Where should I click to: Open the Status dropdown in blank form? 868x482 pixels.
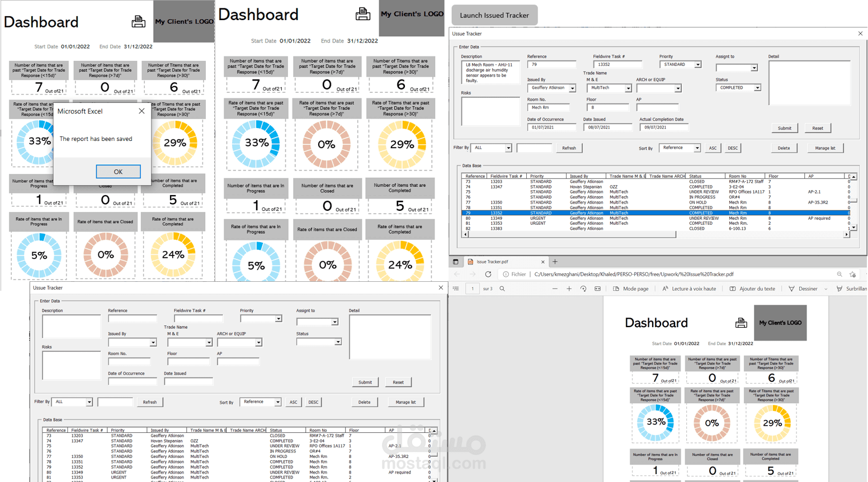pos(338,342)
